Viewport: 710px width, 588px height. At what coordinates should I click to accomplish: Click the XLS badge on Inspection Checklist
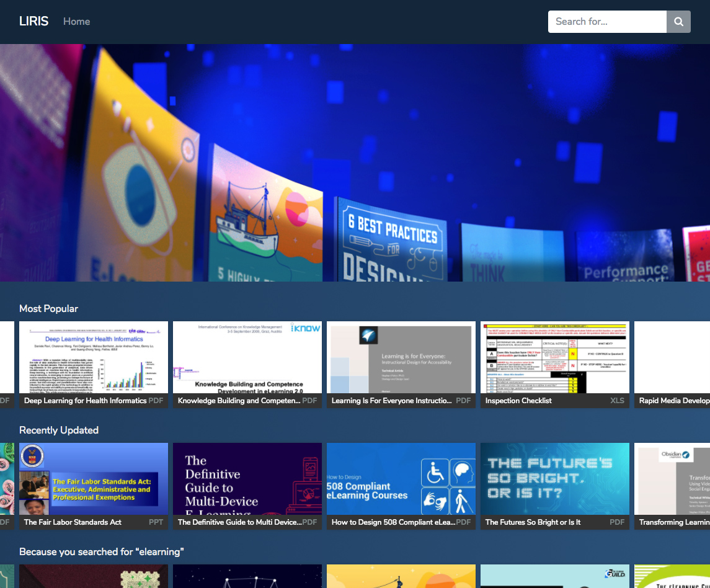617,401
